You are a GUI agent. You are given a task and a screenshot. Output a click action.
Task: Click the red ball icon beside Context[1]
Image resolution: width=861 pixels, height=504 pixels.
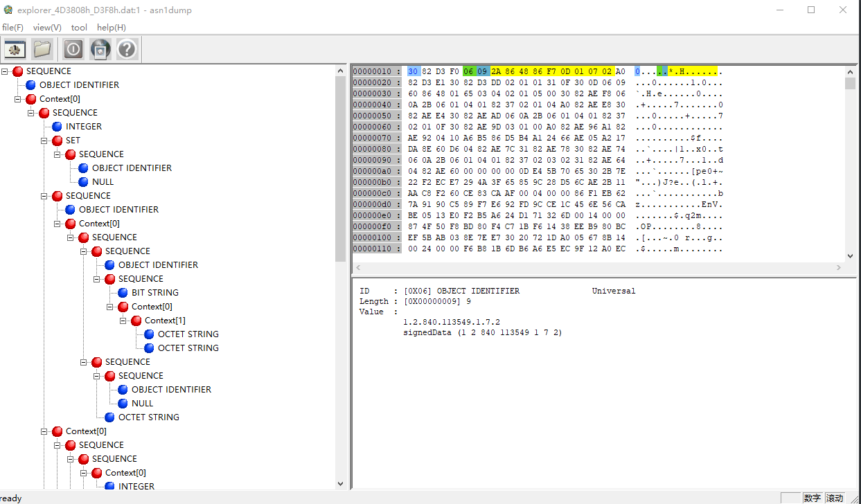[x=136, y=321]
